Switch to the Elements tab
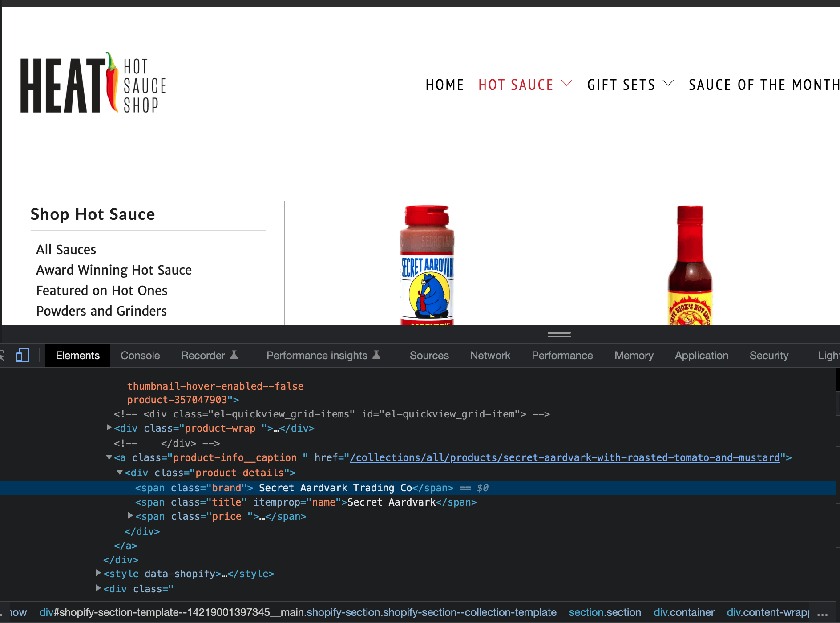Screen dimensions: 840x623 (x=77, y=355)
